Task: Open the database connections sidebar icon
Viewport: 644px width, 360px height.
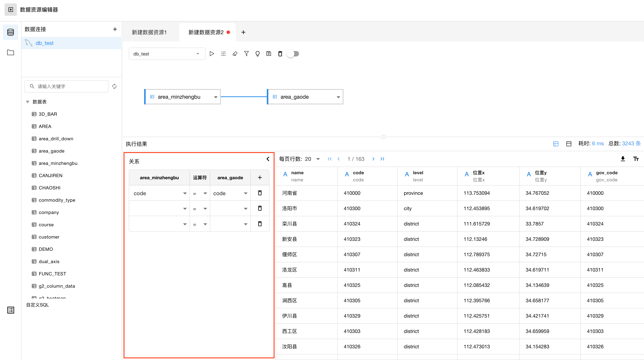Action: (x=11, y=32)
